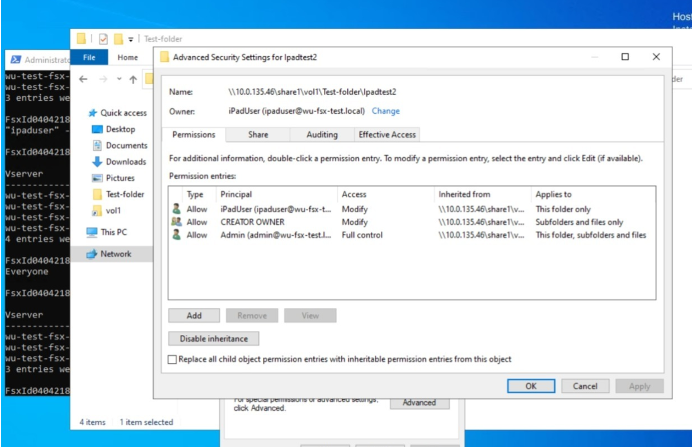Click the Pictures icon in sidebar

coord(97,178)
